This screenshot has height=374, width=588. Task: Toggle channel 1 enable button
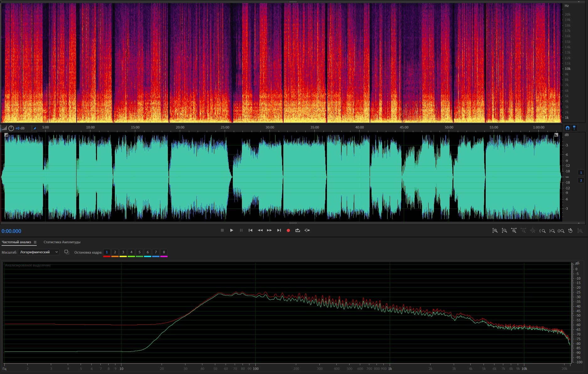tap(581, 172)
